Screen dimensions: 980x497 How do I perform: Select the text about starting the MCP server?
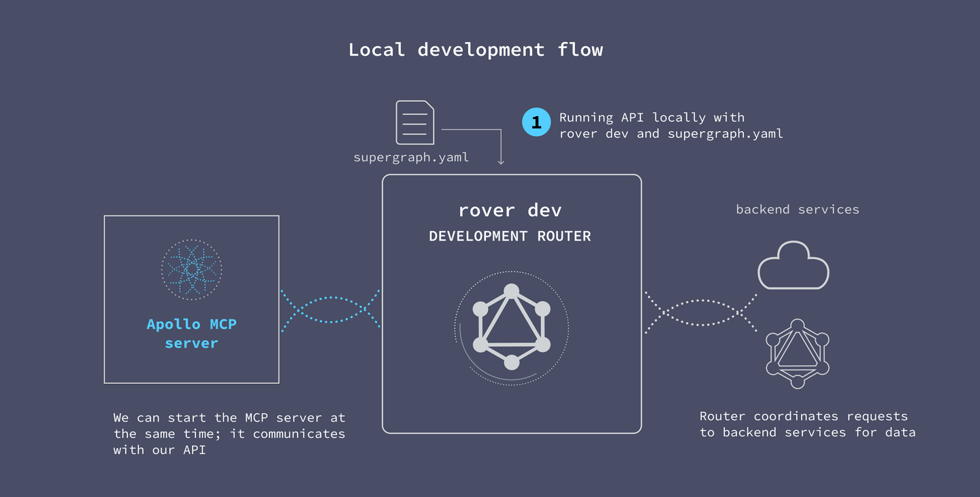[229, 433]
